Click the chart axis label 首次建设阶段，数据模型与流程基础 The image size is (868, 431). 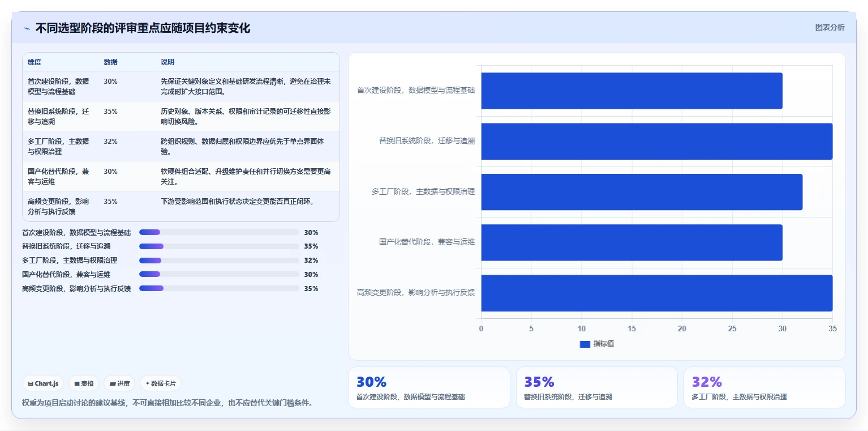(416, 90)
